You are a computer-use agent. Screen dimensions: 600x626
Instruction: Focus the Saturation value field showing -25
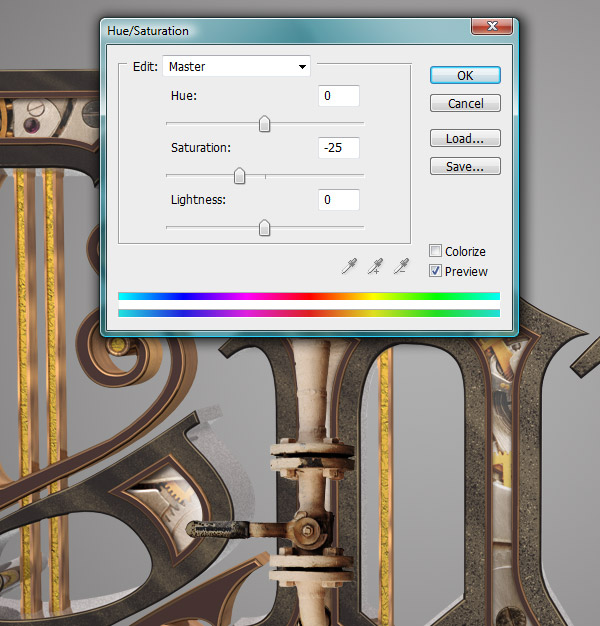(339, 148)
